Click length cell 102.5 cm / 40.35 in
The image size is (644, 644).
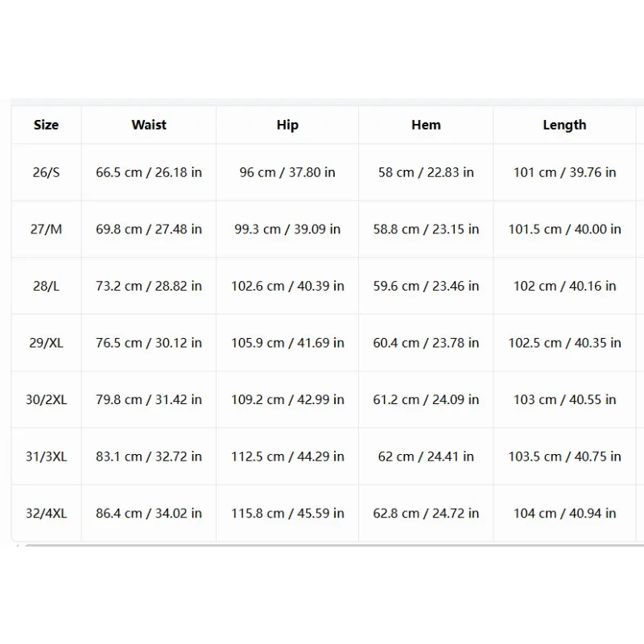pos(564,343)
